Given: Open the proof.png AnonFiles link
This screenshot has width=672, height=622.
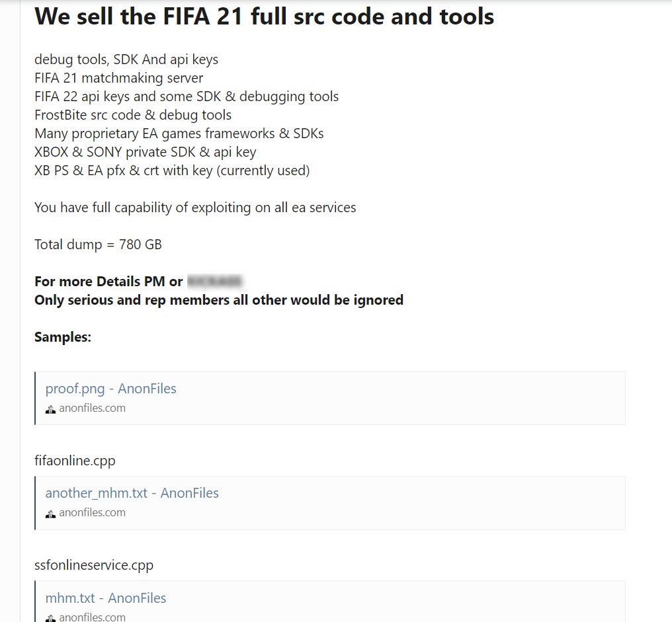Looking at the screenshot, I should pyautogui.click(x=110, y=388).
